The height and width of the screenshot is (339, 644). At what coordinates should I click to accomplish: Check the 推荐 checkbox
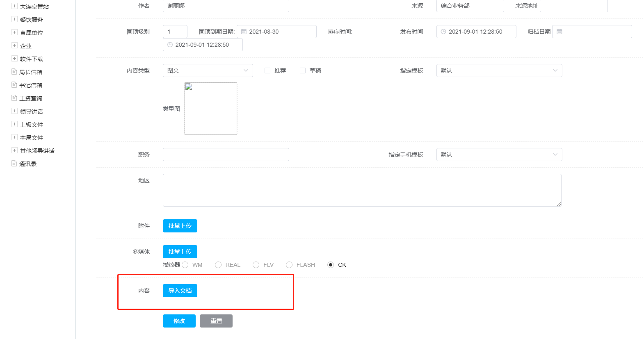point(267,71)
